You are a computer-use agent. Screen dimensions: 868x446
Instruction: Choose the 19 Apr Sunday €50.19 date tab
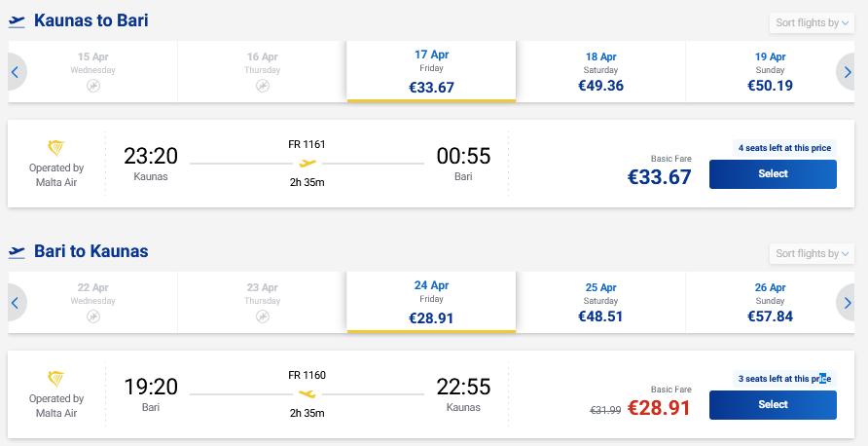pyautogui.click(x=770, y=72)
